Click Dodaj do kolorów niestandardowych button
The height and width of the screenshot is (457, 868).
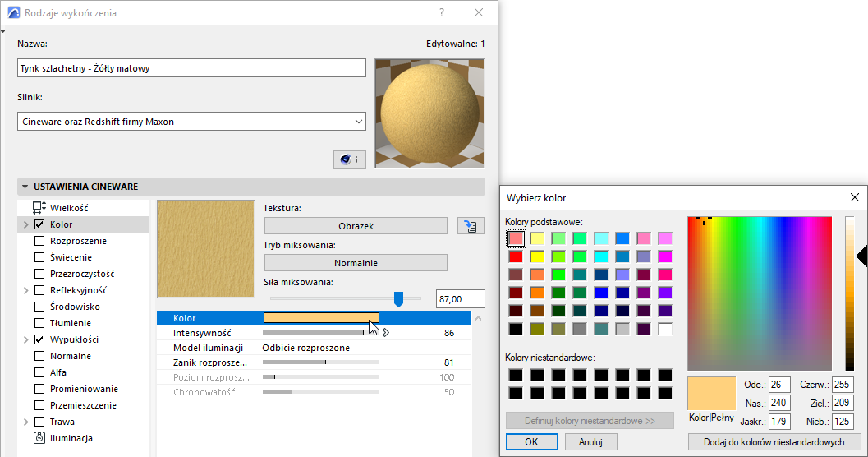click(x=774, y=441)
